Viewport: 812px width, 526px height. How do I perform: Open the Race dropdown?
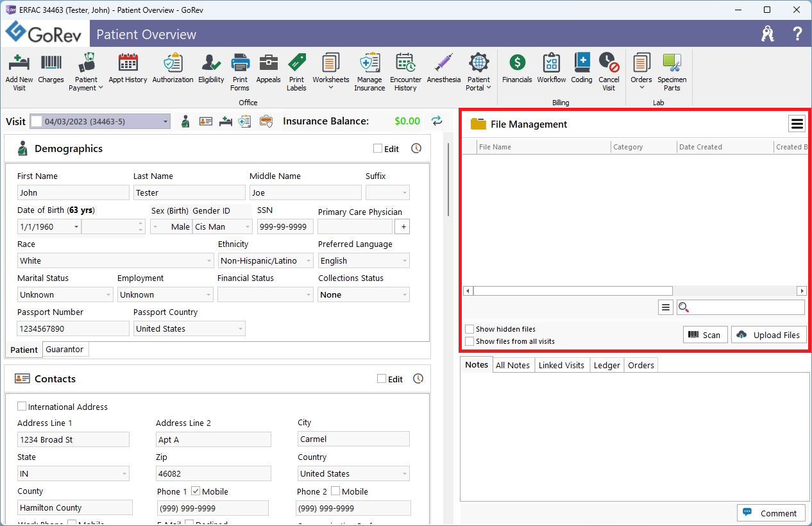(x=208, y=261)
